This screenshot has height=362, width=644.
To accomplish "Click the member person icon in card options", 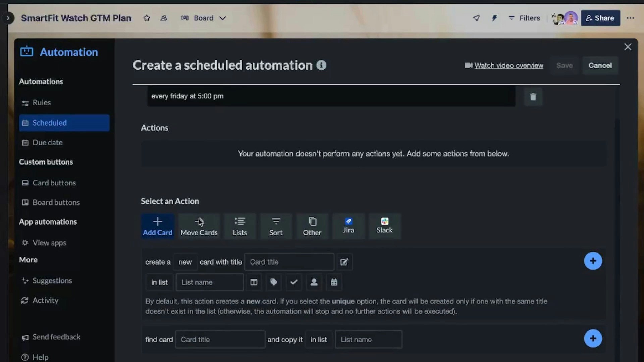I will pos(314,282).
